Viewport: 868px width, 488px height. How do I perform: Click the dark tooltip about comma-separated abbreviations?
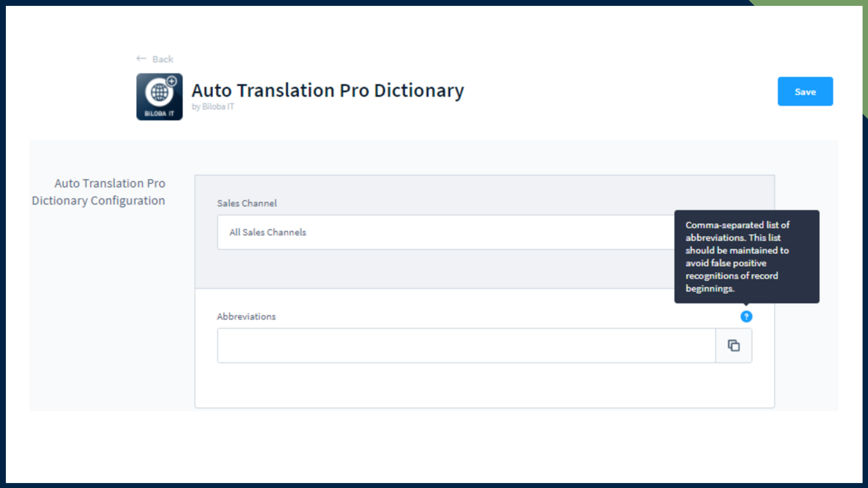tap(746, 257)
